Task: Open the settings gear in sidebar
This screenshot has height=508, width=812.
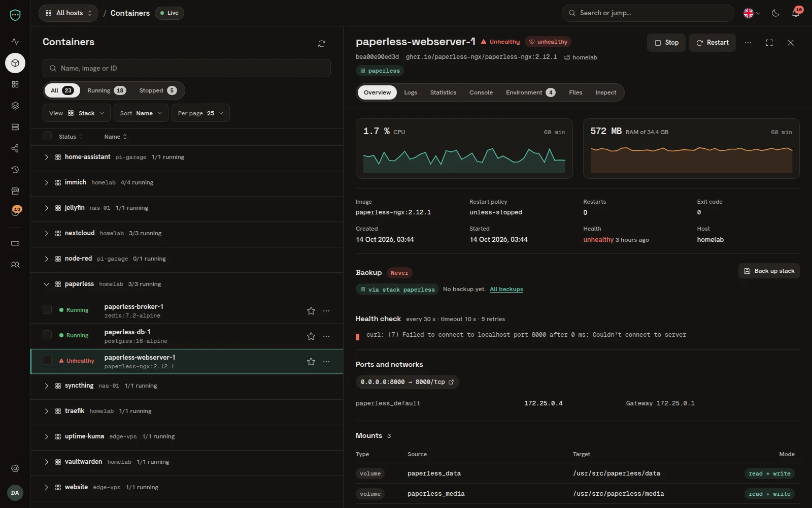Action: coord(15,468)
